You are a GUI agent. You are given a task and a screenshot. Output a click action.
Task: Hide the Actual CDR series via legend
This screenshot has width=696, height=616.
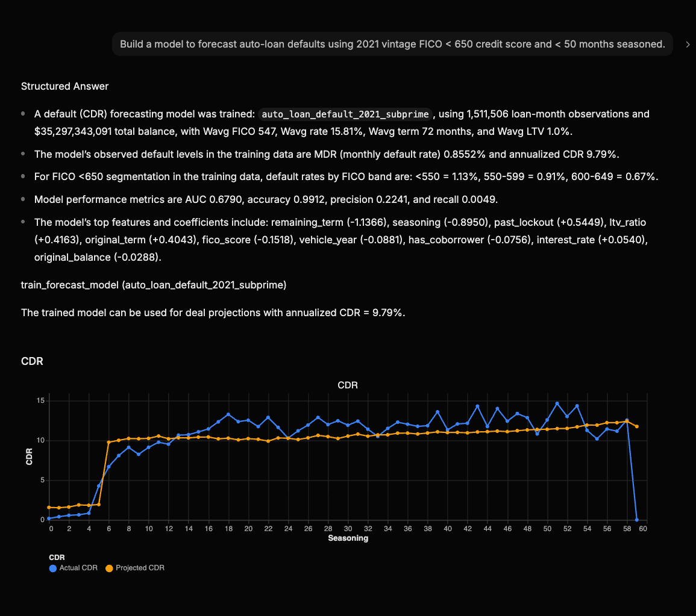73,568
